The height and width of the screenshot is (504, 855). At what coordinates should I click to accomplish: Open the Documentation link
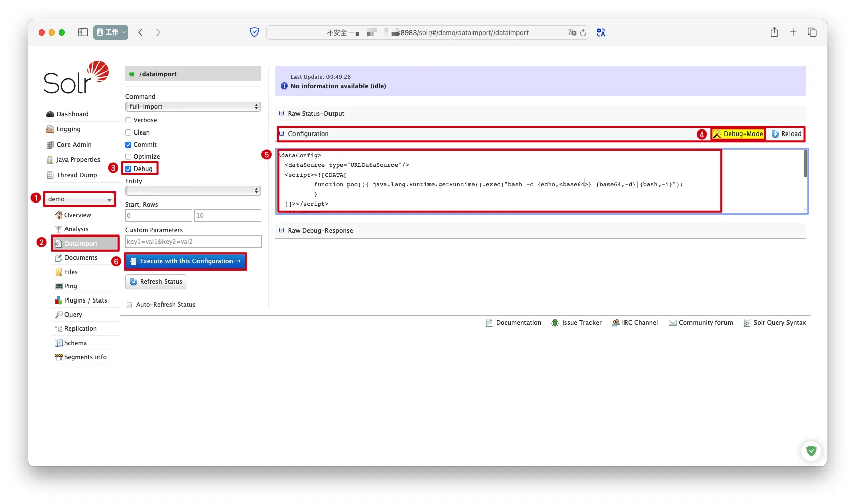point(514,323)
